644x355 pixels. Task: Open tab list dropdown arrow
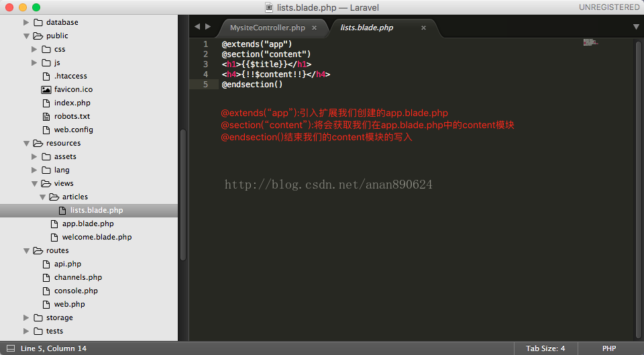[636, 27]
